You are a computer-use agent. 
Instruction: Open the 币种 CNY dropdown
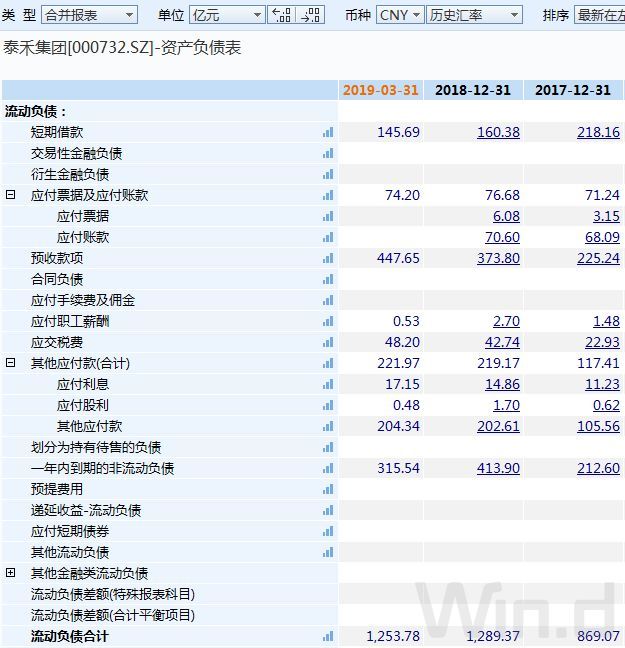click(x=400, y=15)
